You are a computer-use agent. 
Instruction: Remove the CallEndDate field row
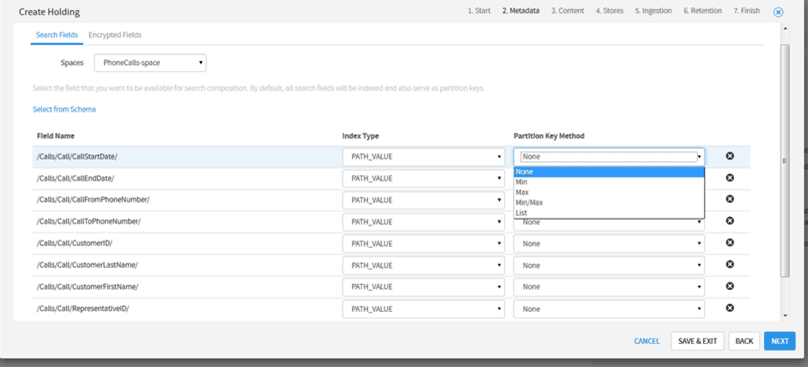pos(730,178)
